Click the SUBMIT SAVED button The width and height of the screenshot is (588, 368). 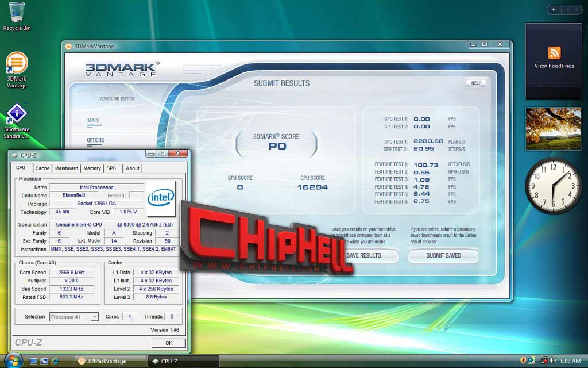[x=443, y=255]
